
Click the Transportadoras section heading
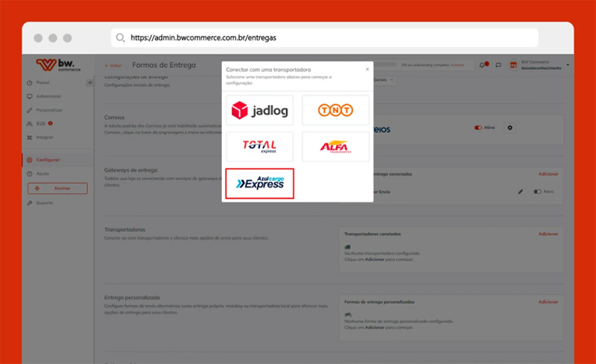[x=124, y=229]
